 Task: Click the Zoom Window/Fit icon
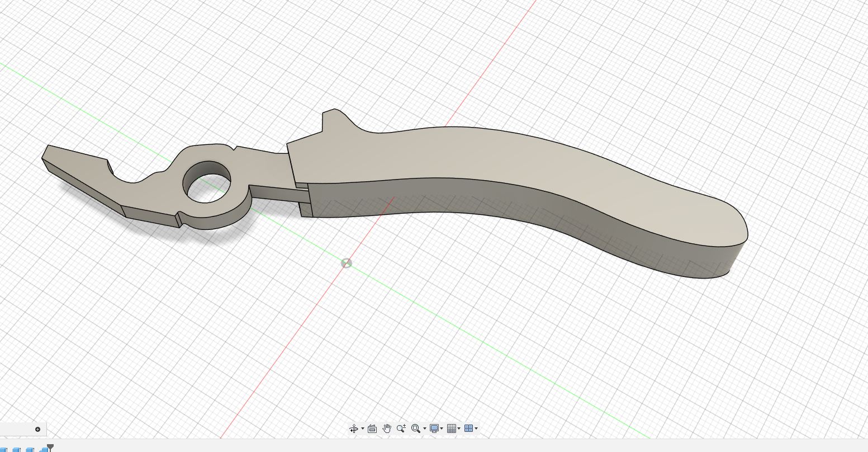[415, 429]
